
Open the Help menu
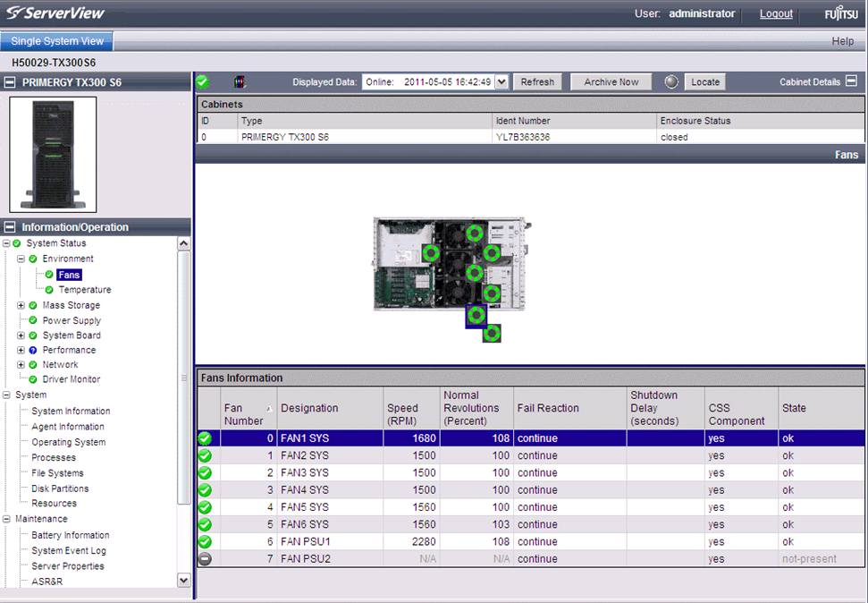click(x=842, y=41)
